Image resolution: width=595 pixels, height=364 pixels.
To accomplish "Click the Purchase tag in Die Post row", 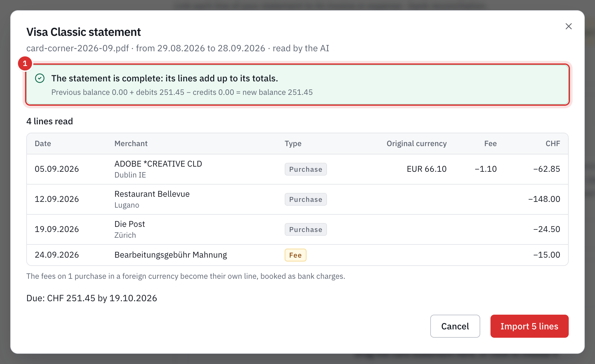I will (306, 229).
